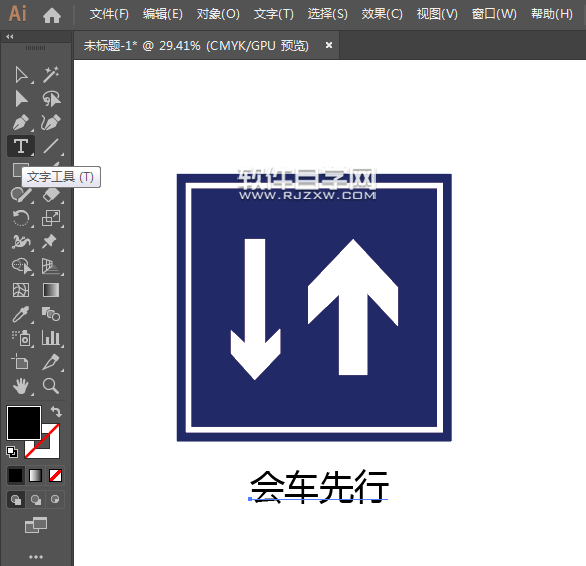Image resolution: width=586 pixels, height=566 pixels.
Task: Open the 对象(O) menu
Action: [218, 14]
